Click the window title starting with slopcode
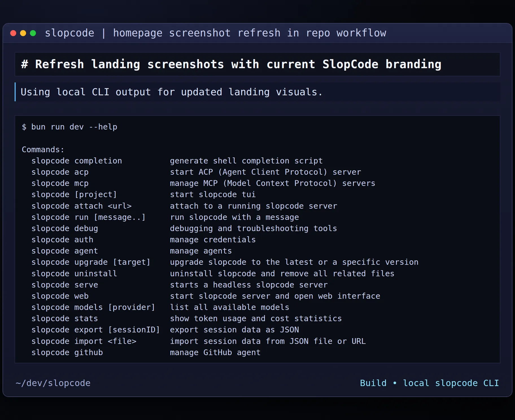This screenshot has height=420, width=515. point(215,33)
